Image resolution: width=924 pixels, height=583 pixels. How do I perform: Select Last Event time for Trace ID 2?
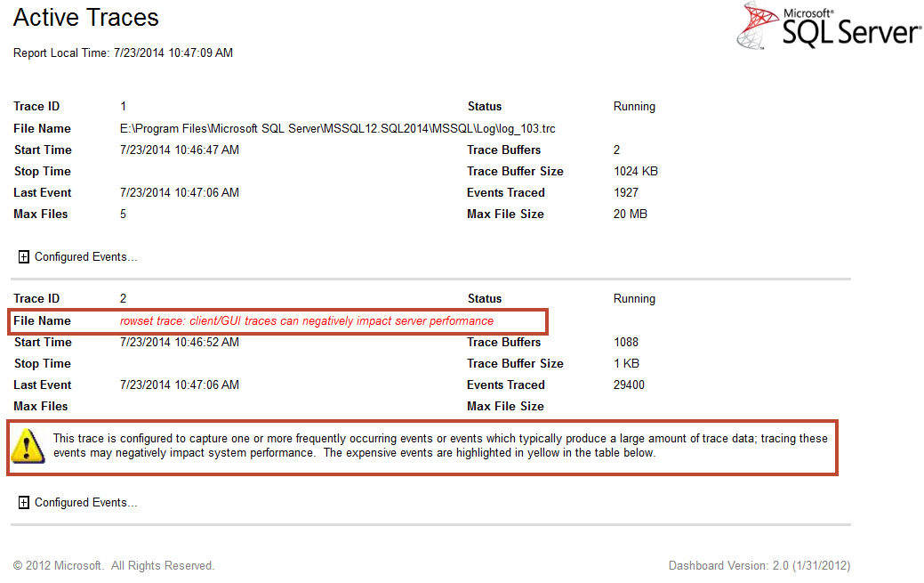[x=180, y=385]
